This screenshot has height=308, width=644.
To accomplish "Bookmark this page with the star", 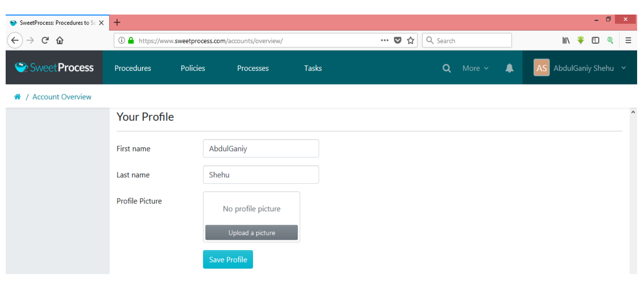I will tap(410, 40).
